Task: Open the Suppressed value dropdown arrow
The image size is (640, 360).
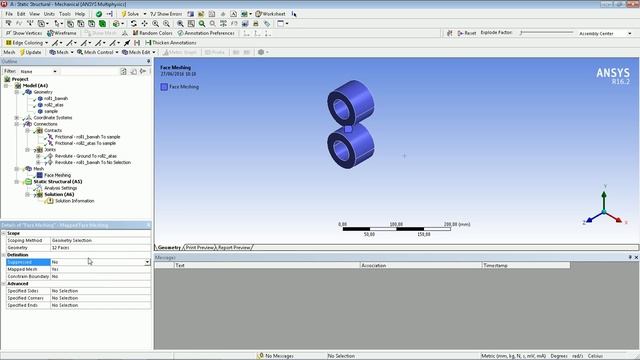Action: (147, 262)
